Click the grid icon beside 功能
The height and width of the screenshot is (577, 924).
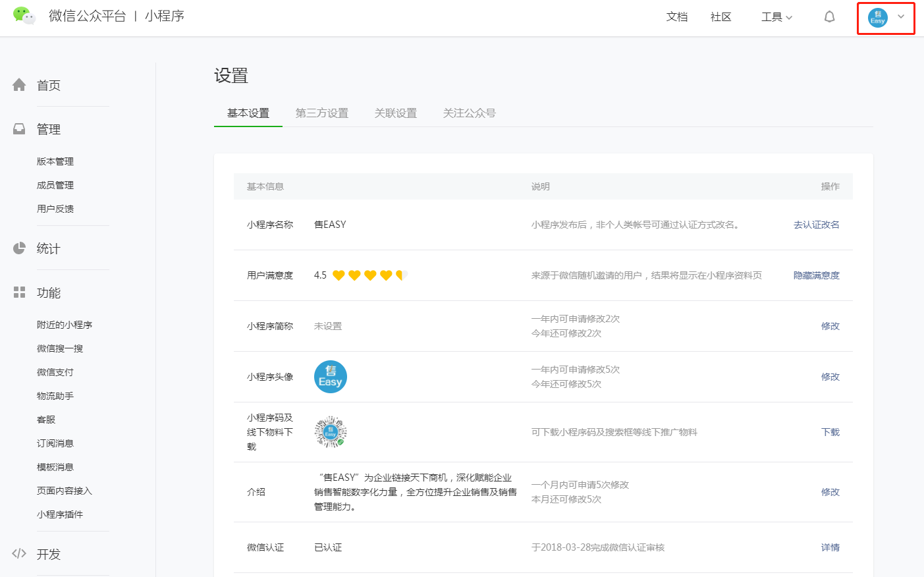pyautogui.click(x=19, y=292)
